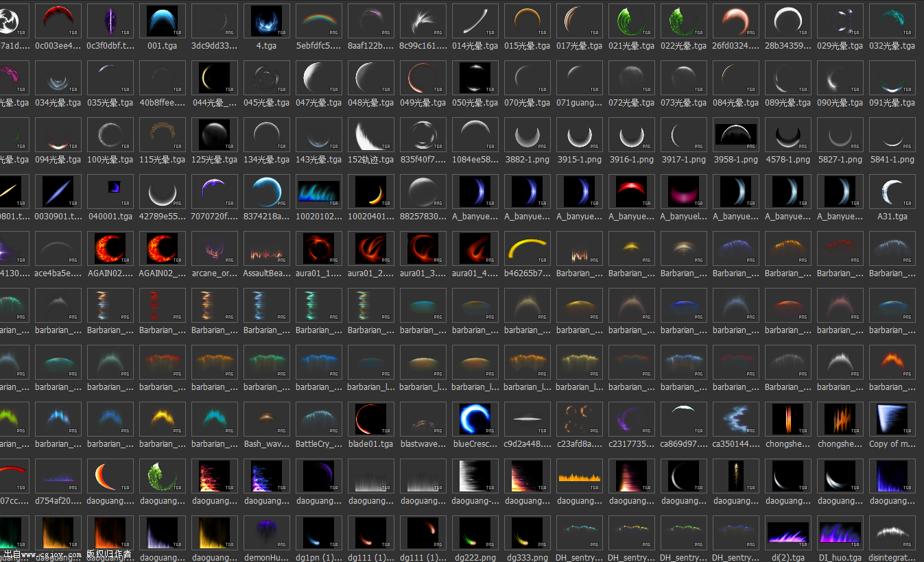Select the AssaultBea thumbnail
The height and width of the screenshot is (562, 924).
pyautogui.click(x=267, y=248)
